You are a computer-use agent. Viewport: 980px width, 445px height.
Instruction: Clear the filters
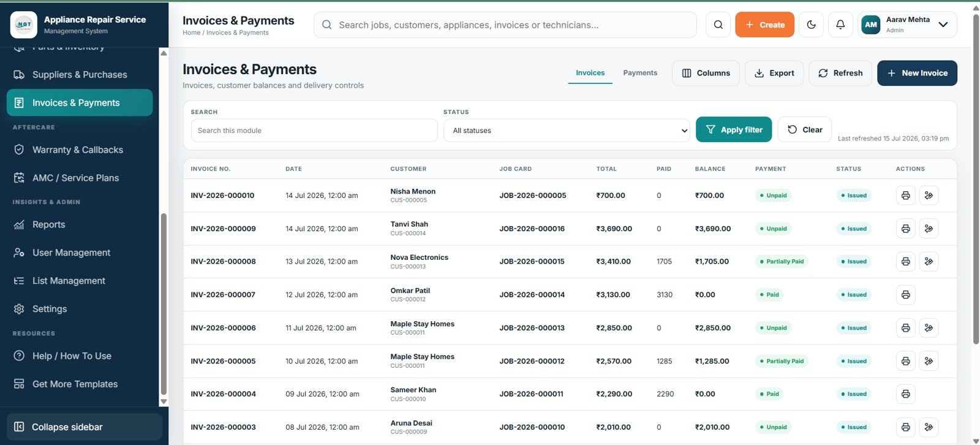[805, 129]
